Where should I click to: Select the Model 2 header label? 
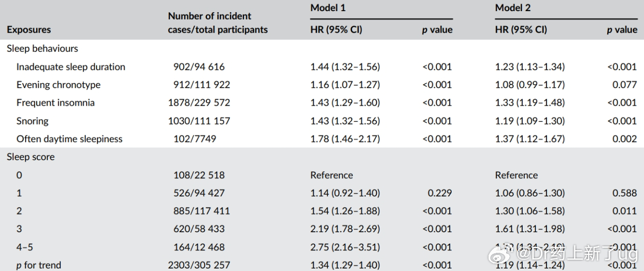pyautogui.click(x=512, y=8)
